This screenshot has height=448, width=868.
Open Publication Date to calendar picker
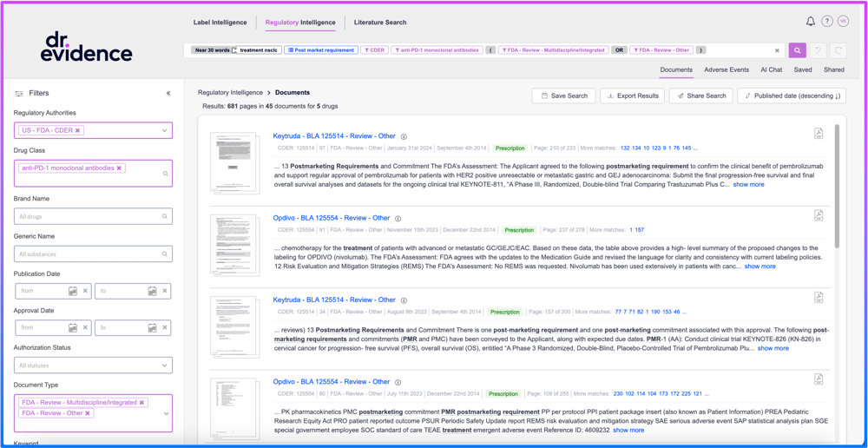click(x=152, y=291)
